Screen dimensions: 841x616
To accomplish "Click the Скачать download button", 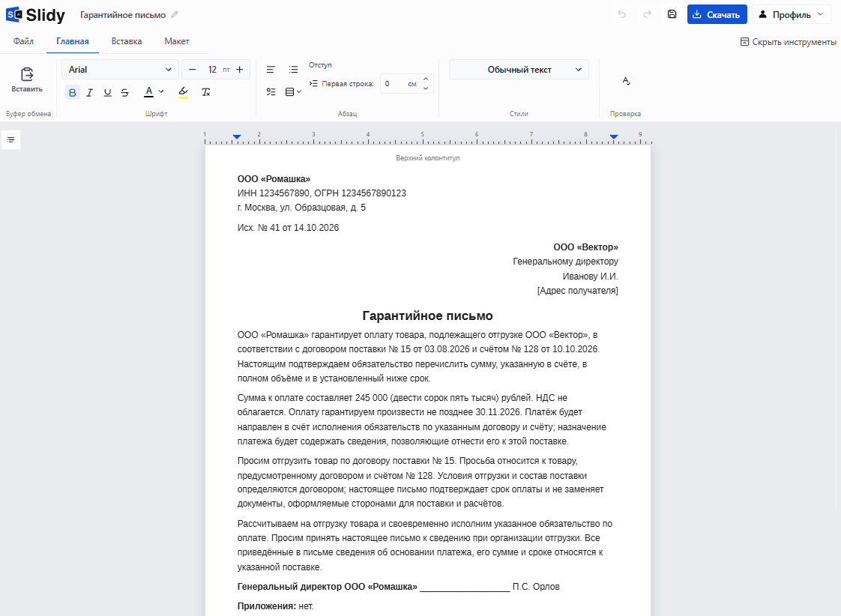I will coord(717,14).
